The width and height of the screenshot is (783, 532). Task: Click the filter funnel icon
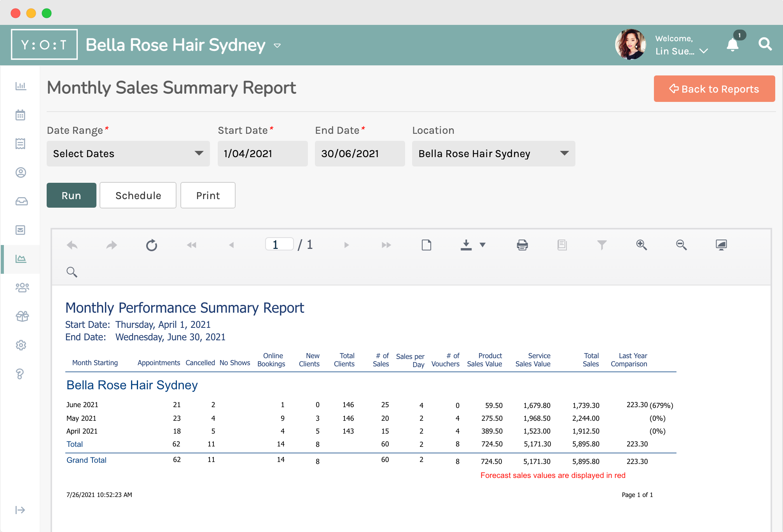coord(602,245)
